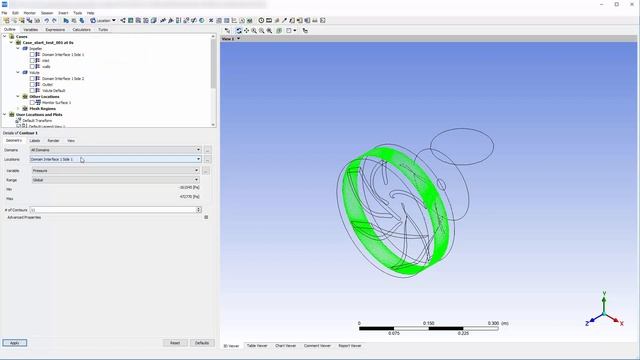The width and height of the screenshot is (640, 360).
Task: Switch to the Render tab in details
Action: point(53,140)
